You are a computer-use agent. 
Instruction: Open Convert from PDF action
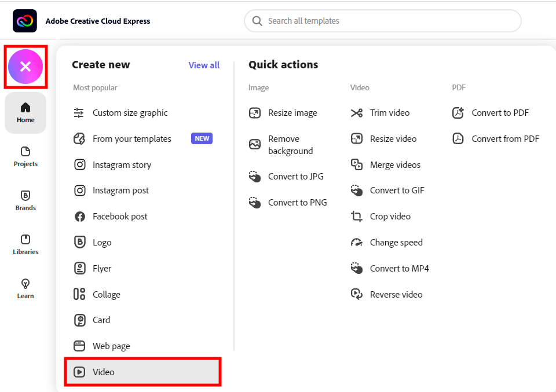click(505, 138)
